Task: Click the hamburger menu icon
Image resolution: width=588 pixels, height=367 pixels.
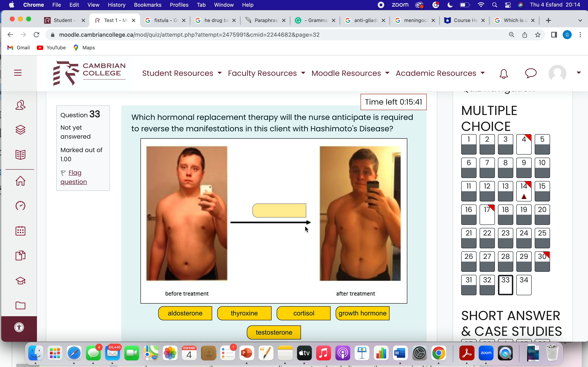Action: point(18,73)
